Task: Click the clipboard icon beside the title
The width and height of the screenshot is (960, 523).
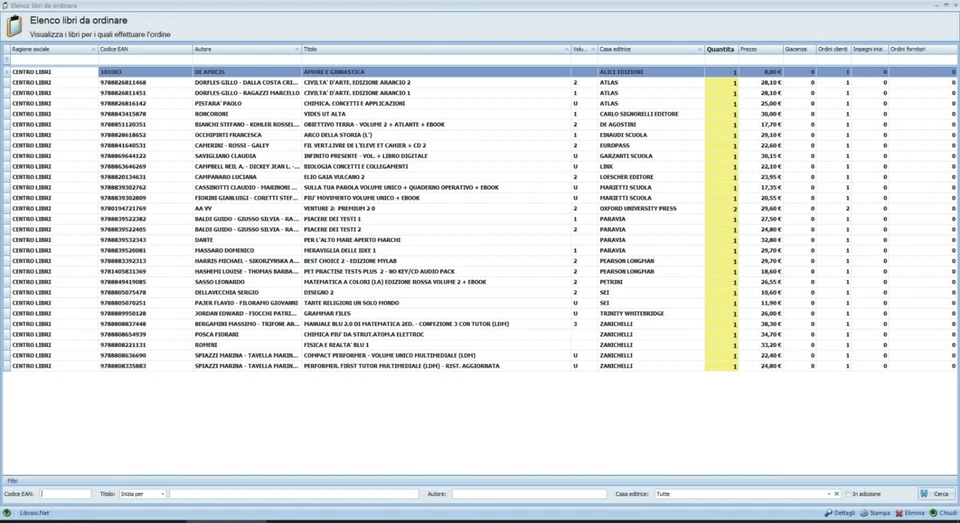Action: point(15,26)
